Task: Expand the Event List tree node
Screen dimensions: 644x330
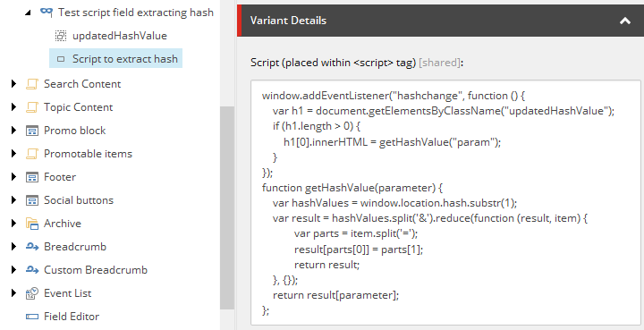Action: pos(14,293)
